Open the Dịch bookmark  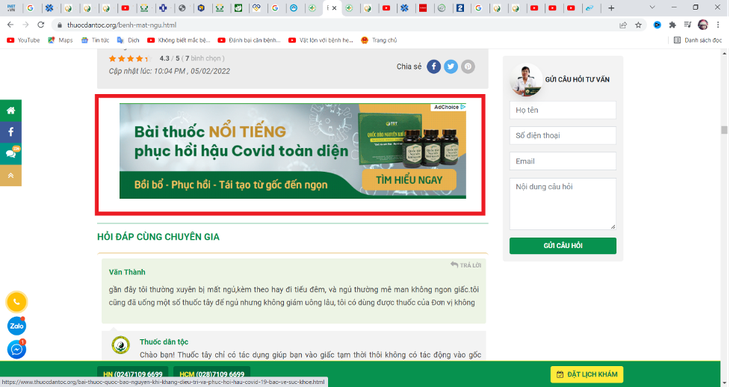(128, 41)
